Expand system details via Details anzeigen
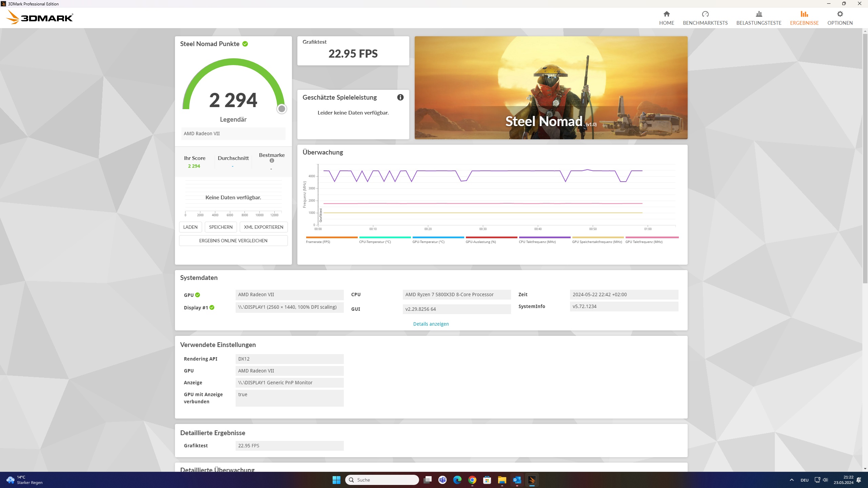868x488 pixels. tap(431, 324)
